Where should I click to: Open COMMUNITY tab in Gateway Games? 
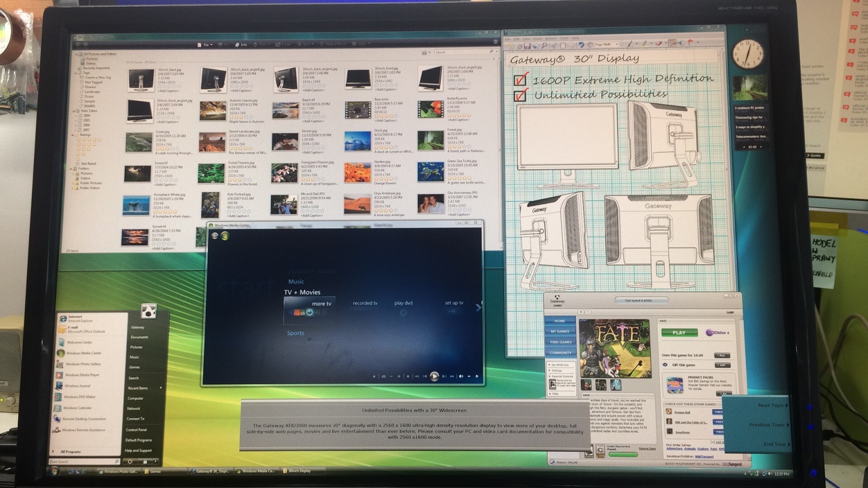560,353
